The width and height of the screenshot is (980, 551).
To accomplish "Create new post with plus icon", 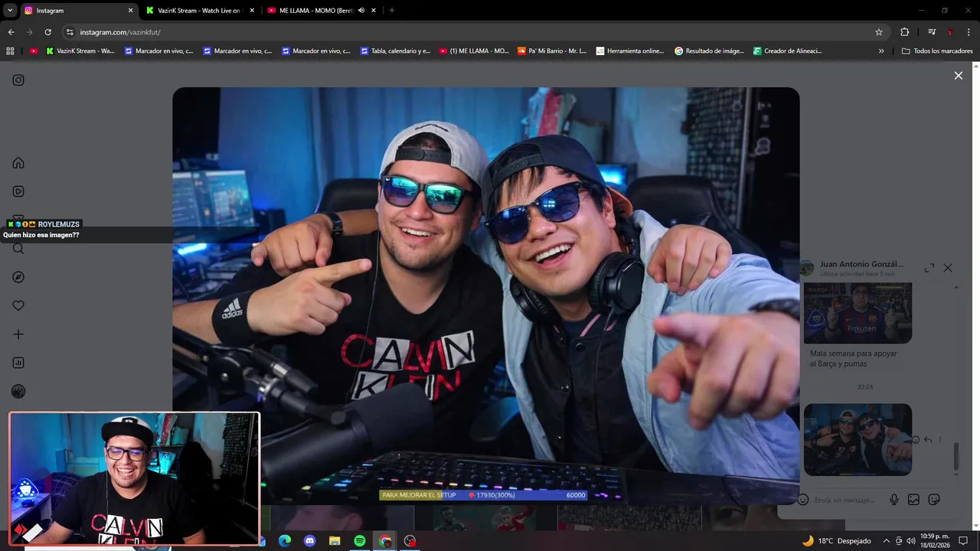I will point(18,334).
